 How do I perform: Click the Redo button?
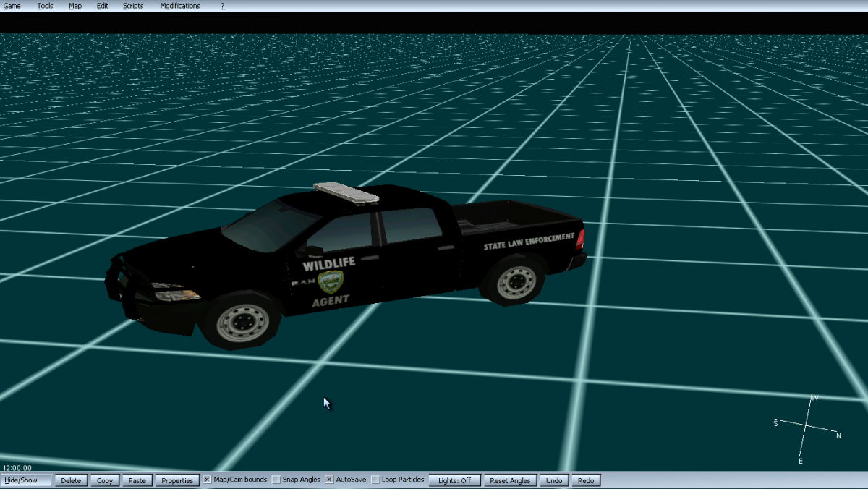pyautogui.click(x=586, y=480)
